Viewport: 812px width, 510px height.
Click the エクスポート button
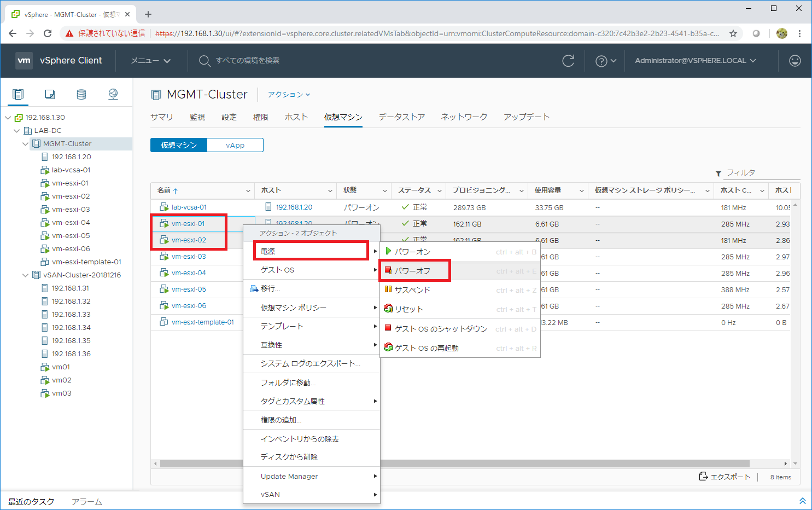click(x=725, y=477)
